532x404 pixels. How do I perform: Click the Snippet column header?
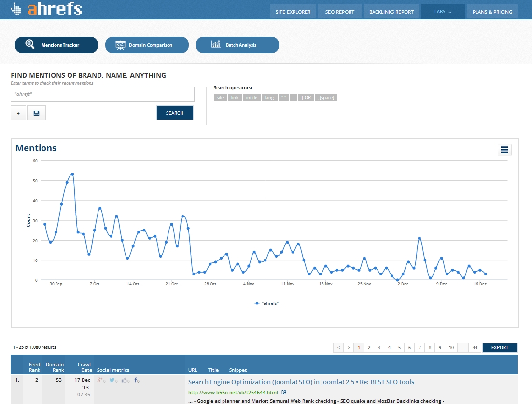(x=238, y=370)
